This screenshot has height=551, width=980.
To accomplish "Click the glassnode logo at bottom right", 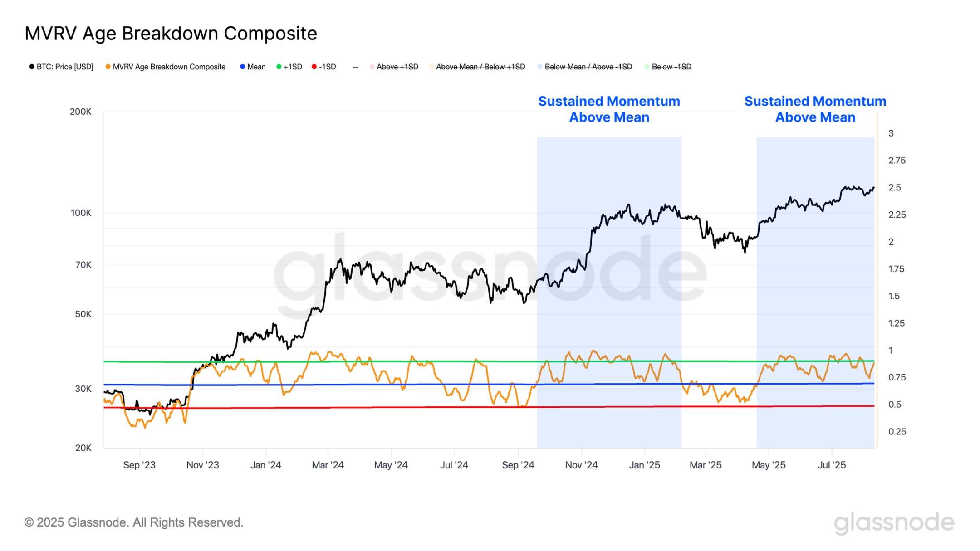I will click(x=894, y=523).
